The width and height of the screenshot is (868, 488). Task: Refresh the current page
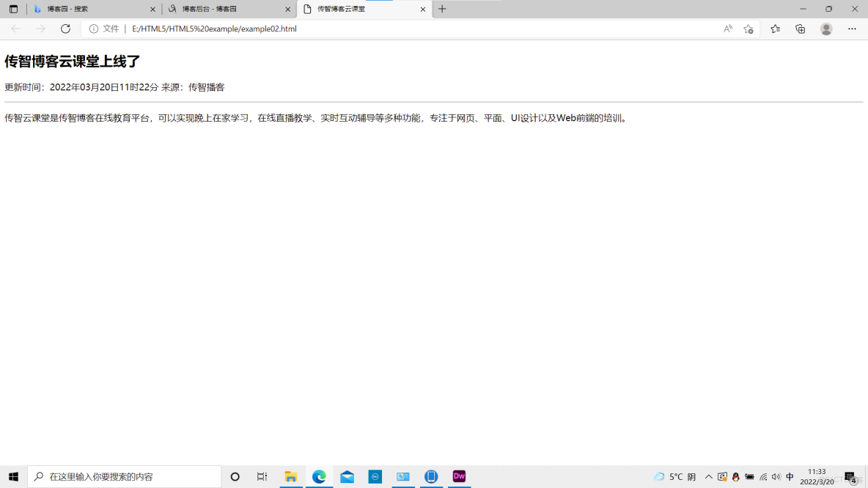click(x=65, y=29)
